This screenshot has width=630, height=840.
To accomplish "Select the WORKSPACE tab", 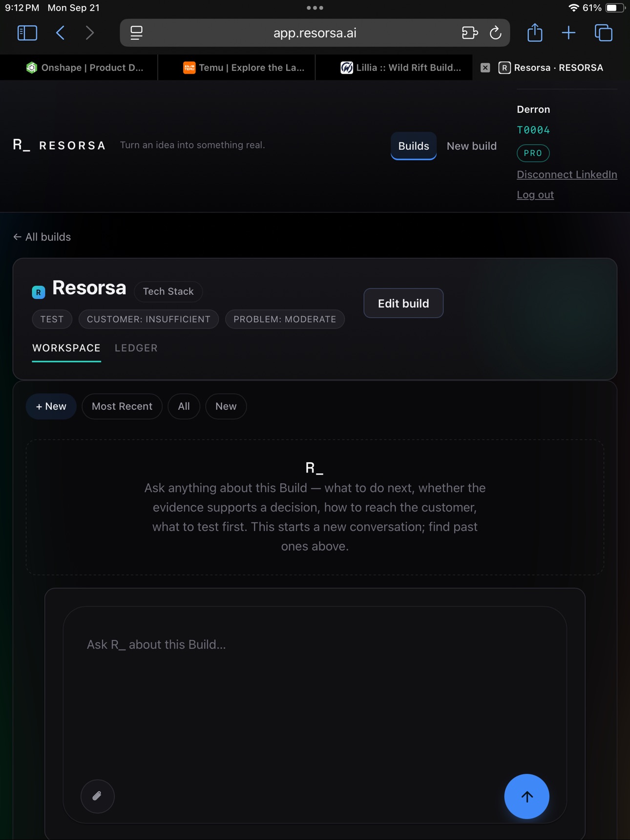I will click(x=66, y=348).
